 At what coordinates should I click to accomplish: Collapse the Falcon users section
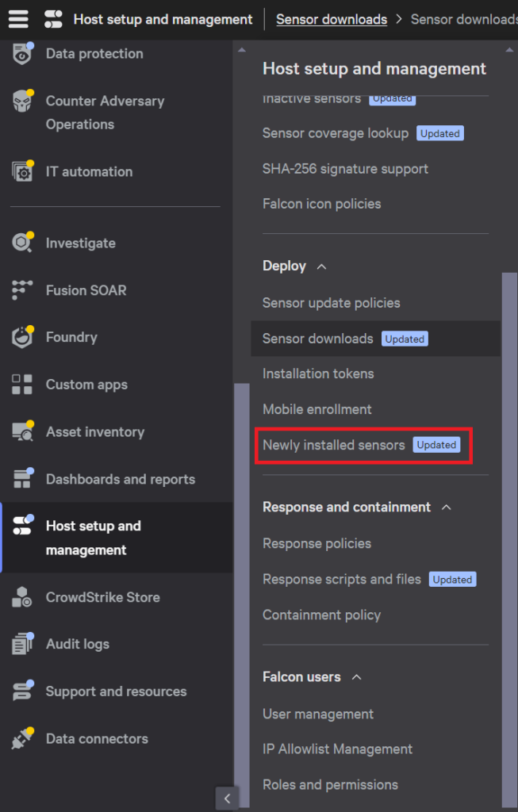(356, 677)
